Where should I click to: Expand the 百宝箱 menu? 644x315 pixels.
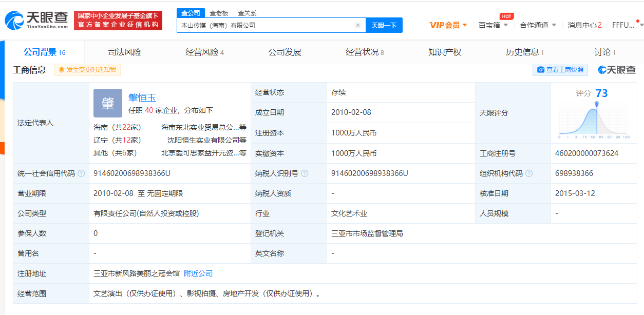point(494,25)
